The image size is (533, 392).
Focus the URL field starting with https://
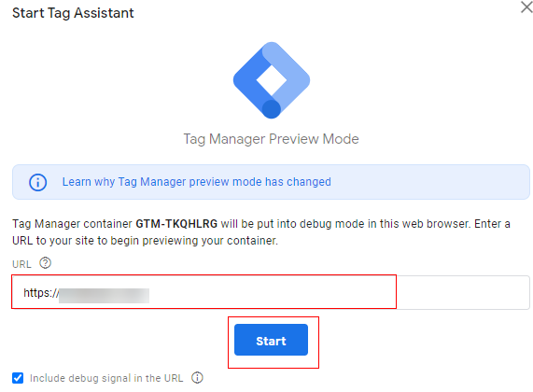(271, 292)
